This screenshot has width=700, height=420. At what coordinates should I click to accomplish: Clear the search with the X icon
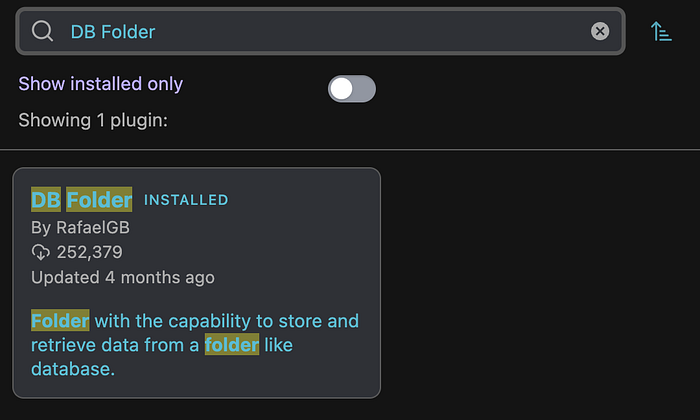(600, 31)
